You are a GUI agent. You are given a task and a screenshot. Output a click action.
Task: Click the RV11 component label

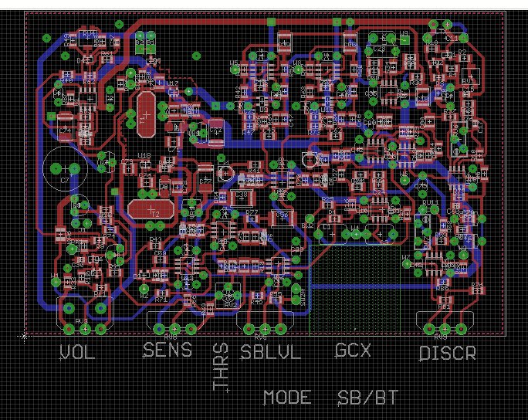[x=431, y=203]
